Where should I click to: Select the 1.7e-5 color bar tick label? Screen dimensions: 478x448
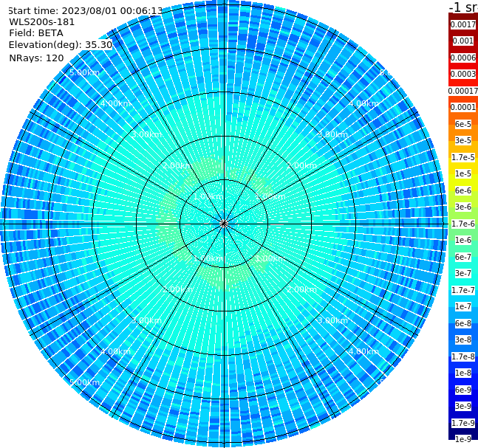(x=463, y=157)
